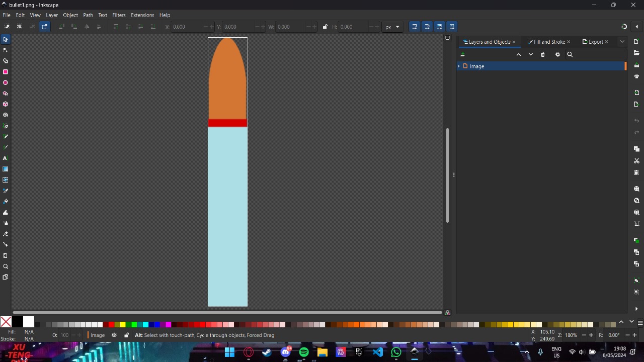Toggle current layer lock in status bar
Image resolution: width=644 pixels, height=362 pixels.
[x=126, y=335]
